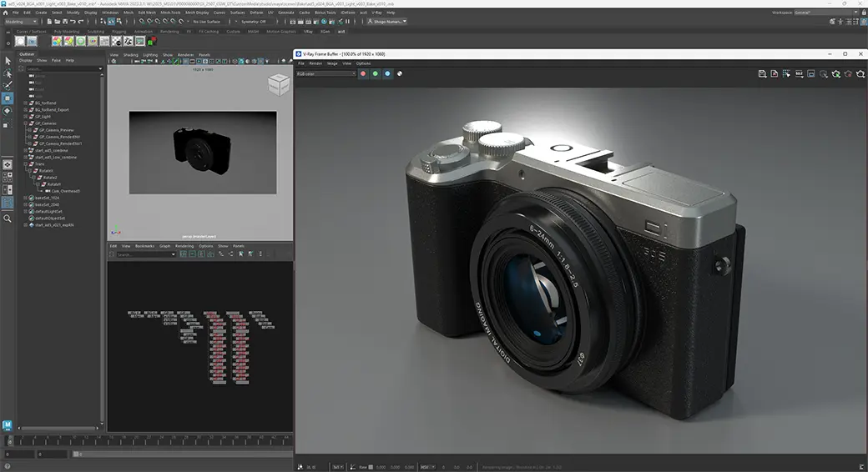Open Outliner search filter dropdown arrow
The height and width of the screenshot is (472, 868).
click(100, 68)
